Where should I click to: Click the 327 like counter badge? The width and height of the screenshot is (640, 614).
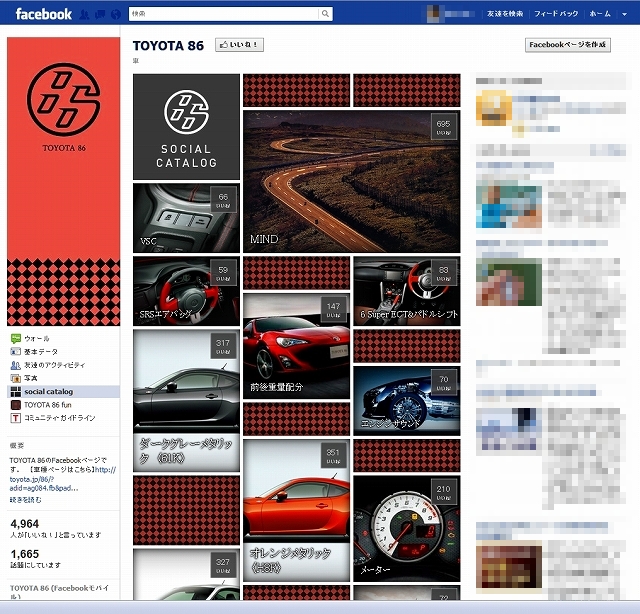(223, 565)
